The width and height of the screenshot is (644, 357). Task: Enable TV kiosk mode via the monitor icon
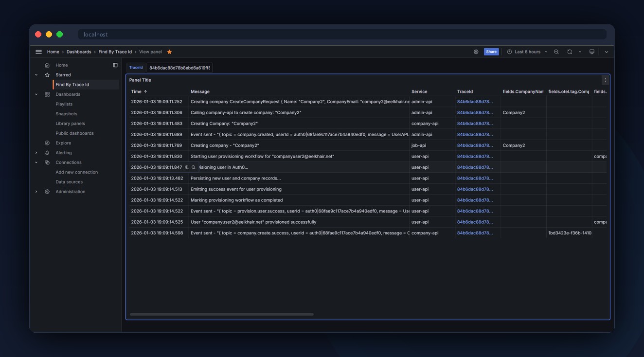pyautogui.click(x=591, y=52)
